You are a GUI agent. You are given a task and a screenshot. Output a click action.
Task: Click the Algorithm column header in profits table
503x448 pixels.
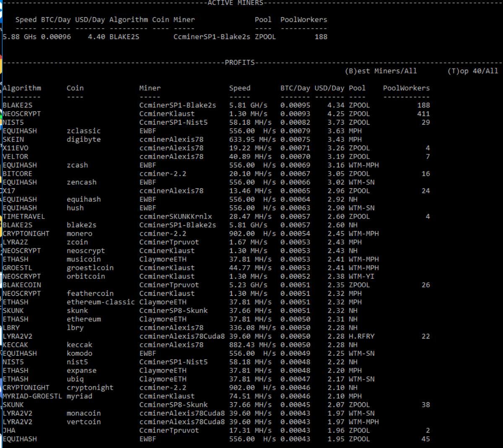22,88
